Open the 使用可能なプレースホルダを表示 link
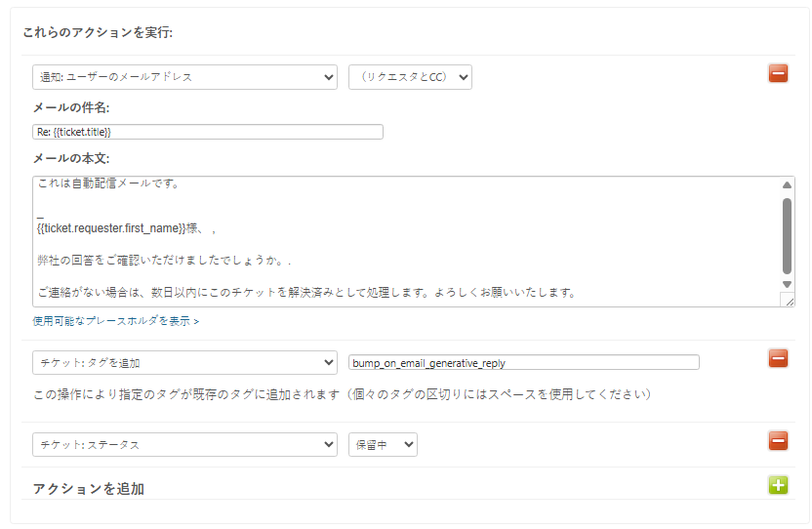The width and height of the screenshot is (812, 529). (x=115, y=320)
